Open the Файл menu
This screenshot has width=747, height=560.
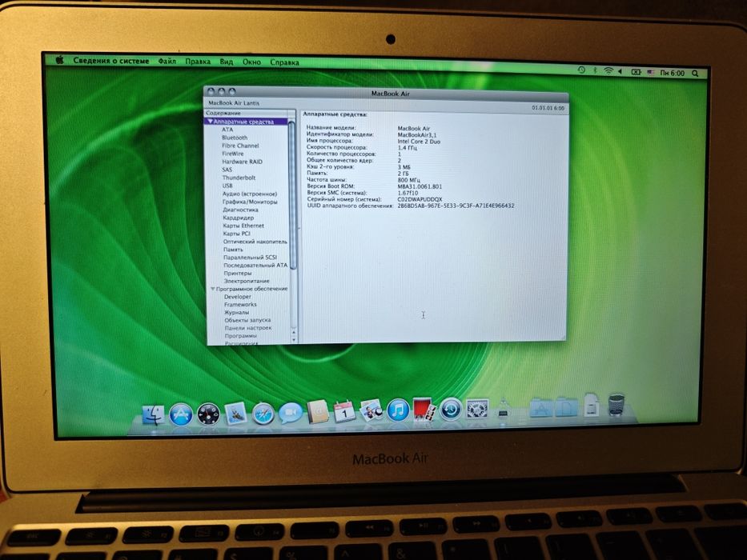pyautogui.click(x=167, y=61)
